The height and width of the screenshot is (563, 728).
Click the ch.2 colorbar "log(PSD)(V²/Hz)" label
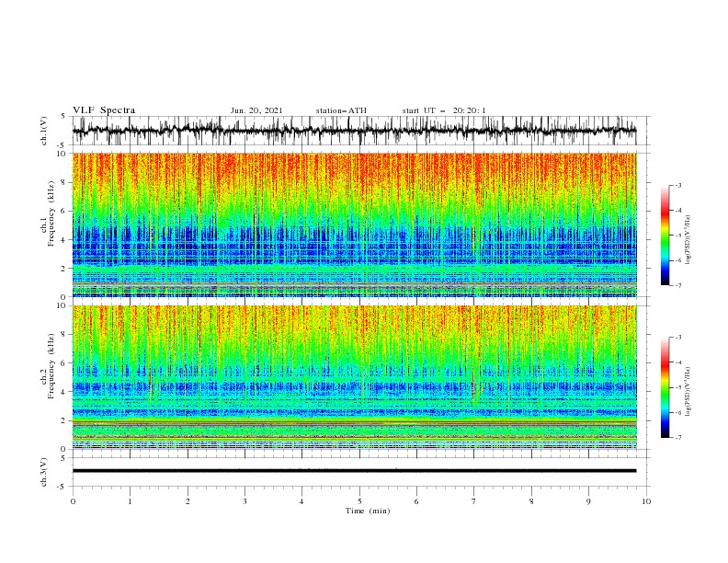point(688,392)
